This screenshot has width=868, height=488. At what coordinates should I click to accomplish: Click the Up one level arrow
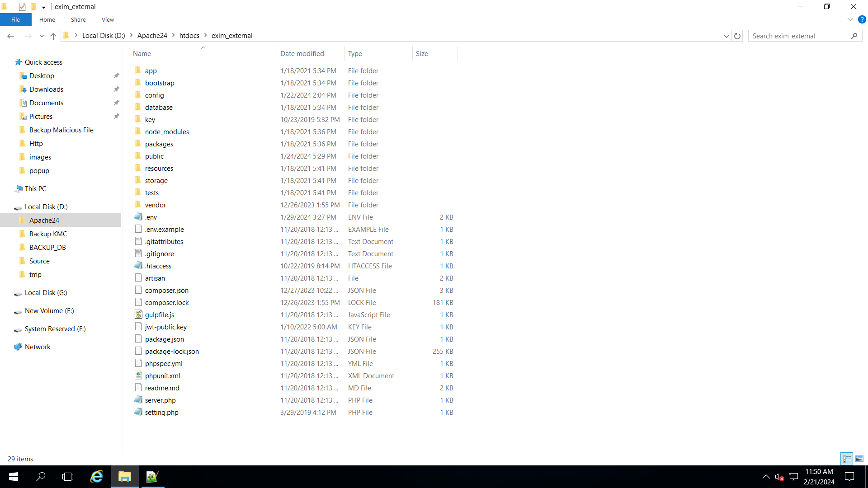pos(53,36)
